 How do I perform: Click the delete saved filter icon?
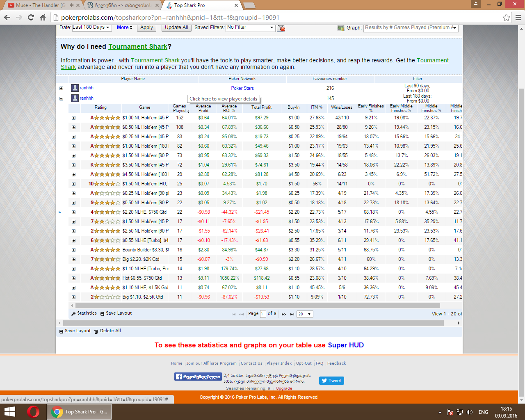tap(281, 28)
